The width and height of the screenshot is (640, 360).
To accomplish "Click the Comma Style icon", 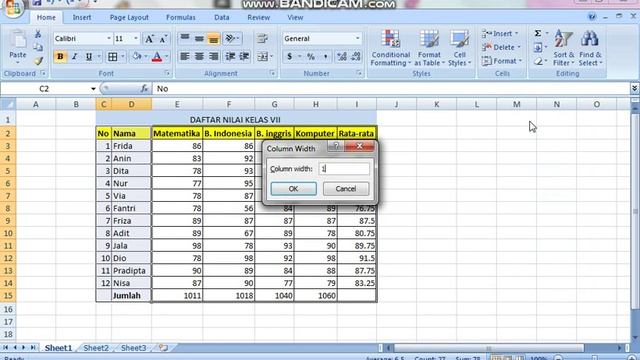I will (325, 56).
